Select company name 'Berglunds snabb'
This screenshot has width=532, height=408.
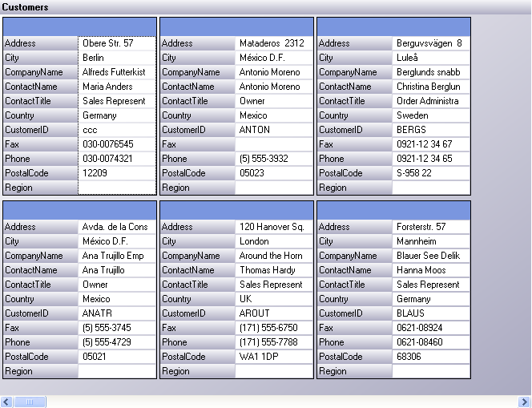[x=431, y=72]
